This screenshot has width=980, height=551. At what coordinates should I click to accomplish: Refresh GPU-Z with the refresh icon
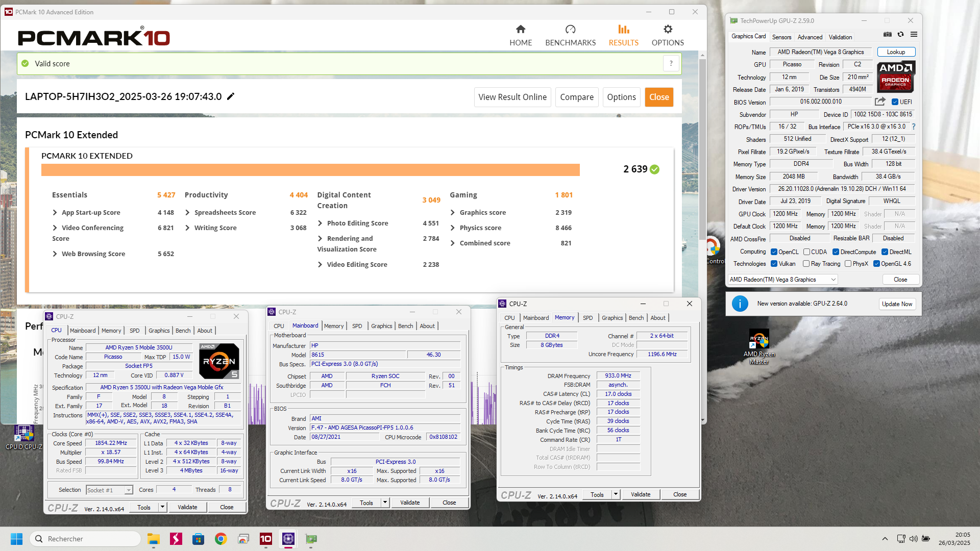click(x=901, y=34)
